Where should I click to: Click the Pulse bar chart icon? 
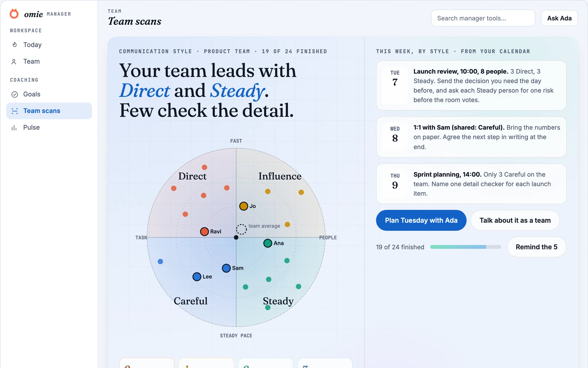(x=14, y=128)
